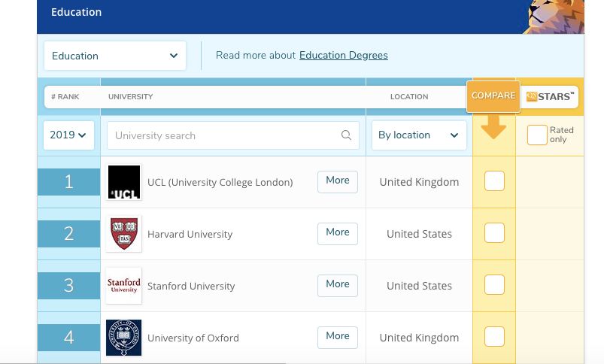
Task: Click United States location in Stanford row
Action: pos(419,286)
